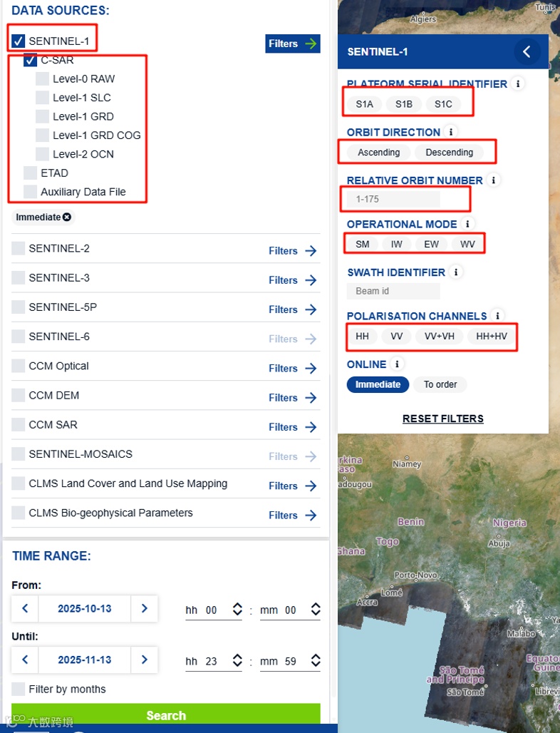Image resolution: width=560 pixels, height=733 pixels.
Task: Choose Ascending orbit direction
Action: tap(379, 153)
